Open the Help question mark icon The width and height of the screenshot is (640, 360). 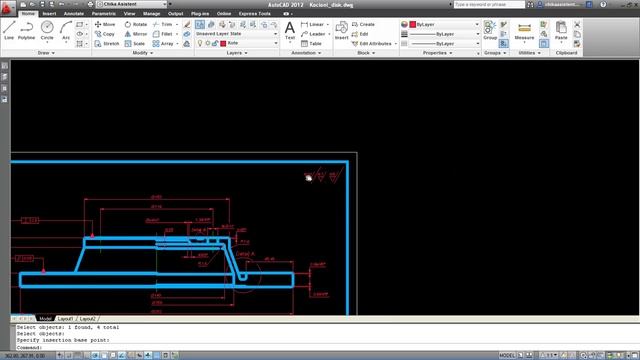[603, 4]
